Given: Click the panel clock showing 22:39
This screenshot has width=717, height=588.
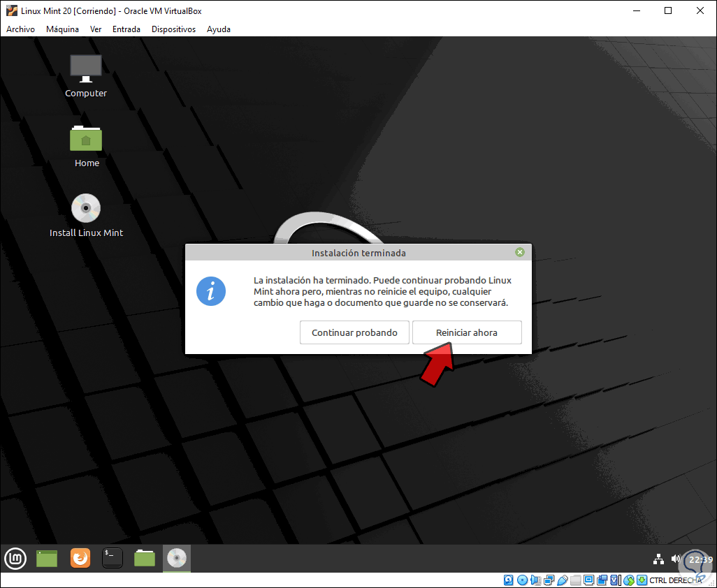Looking at the screenshot, I should (x=701, y=559).
